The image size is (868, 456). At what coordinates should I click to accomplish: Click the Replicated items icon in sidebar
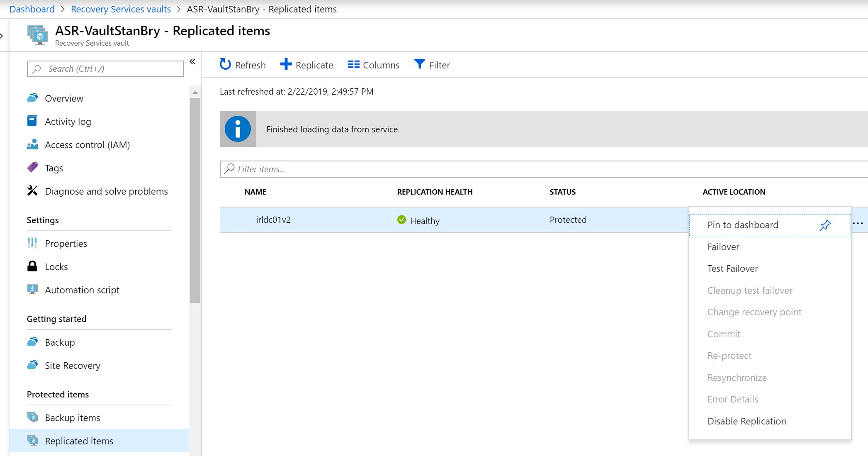(x=32, y=440)
